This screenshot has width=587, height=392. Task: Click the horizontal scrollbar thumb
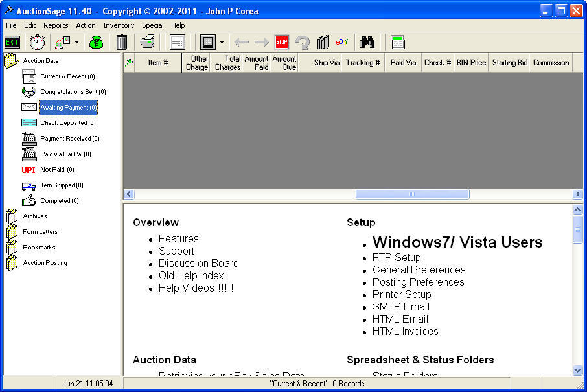coord(412,194)
